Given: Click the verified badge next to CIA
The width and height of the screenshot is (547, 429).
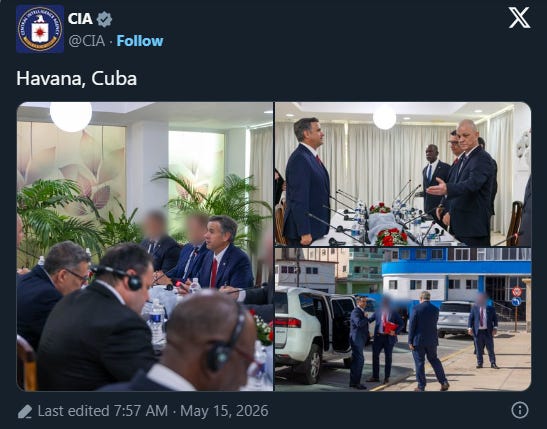Looking at the screenshot, I should tap(104, 19).
